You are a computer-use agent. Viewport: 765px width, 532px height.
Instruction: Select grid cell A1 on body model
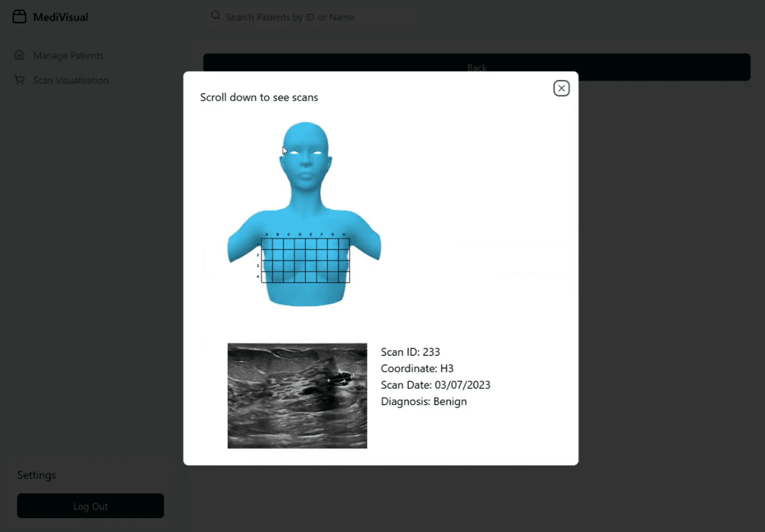(x=267, y=244)
